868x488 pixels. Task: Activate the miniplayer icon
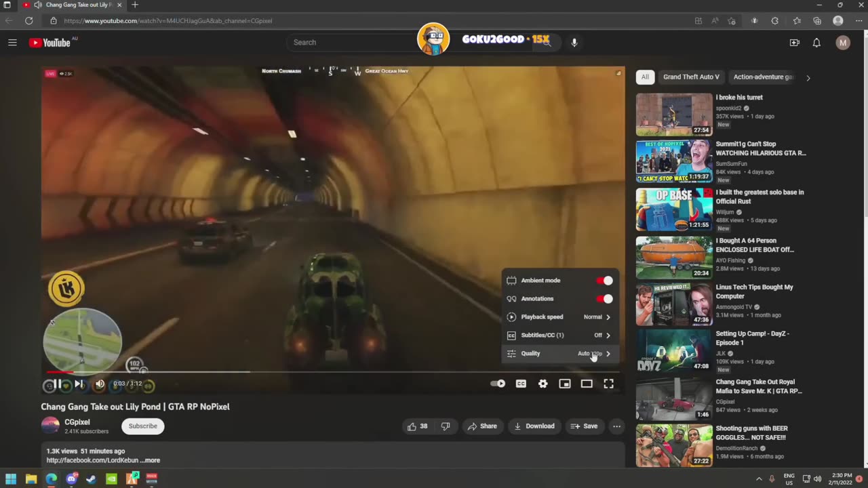565,384
